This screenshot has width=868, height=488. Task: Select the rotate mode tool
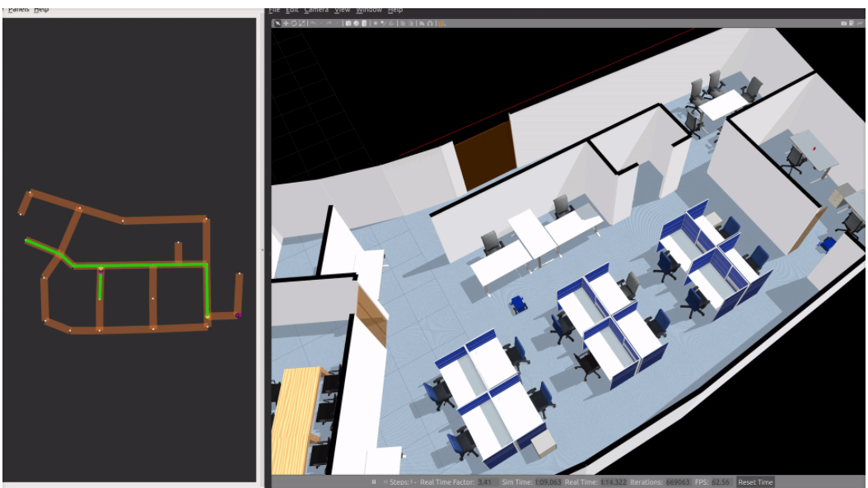(x=294, y=23)
